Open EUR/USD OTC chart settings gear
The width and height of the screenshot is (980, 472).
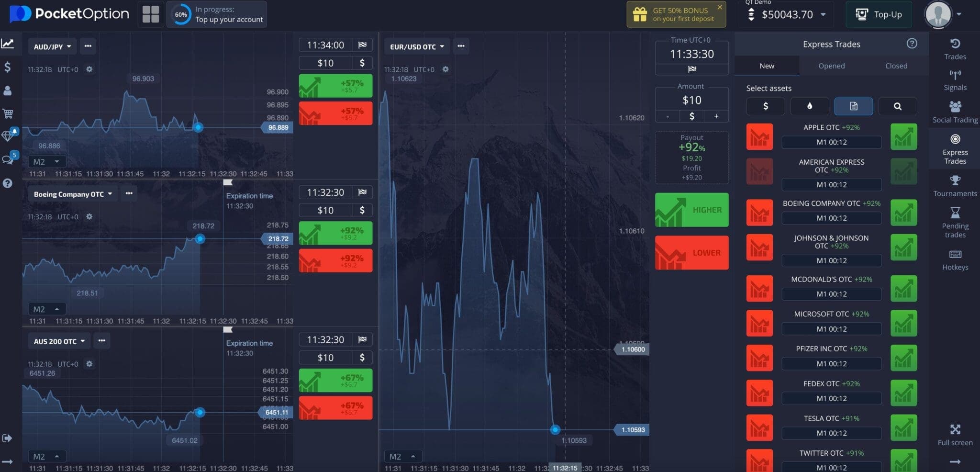click(x=445, y=69)
